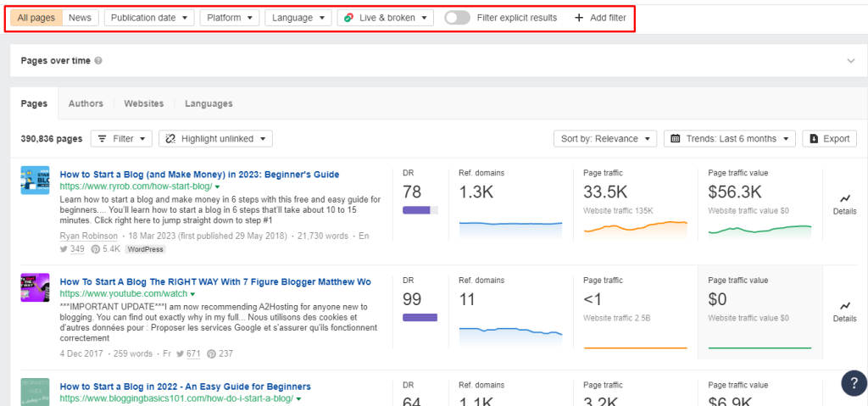Click the 349 tweets count
868x406 pixels.
(77, 249)
